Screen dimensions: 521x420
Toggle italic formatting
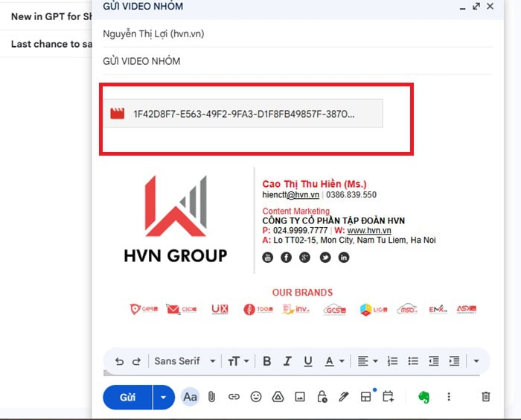point(287,361)
